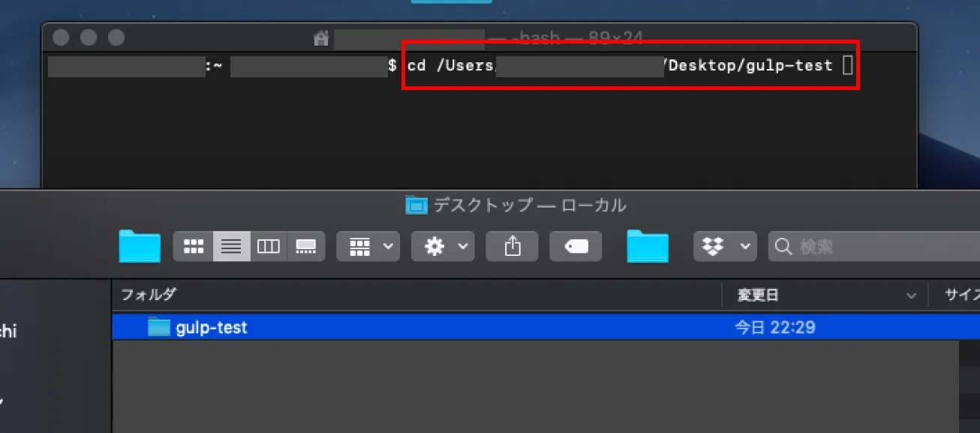The height and width of the screenshot is (433, 980).
Task: Click the 今日 22:29 date cell
Action: click(774, 328)
